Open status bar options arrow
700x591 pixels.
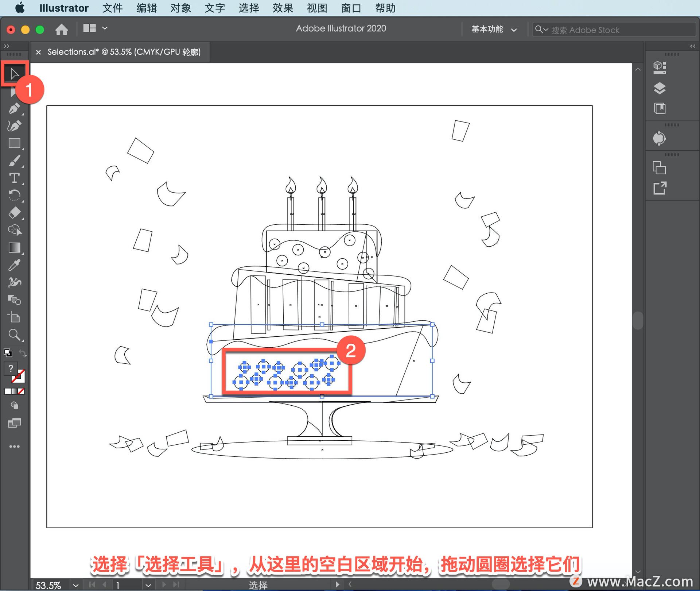tap(337, 584)
